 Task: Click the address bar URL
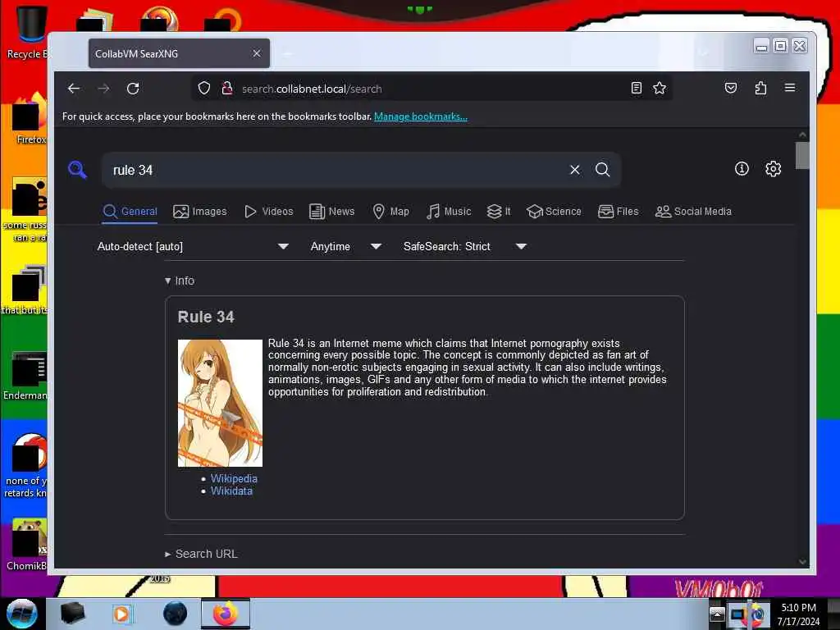click(312, 89)
